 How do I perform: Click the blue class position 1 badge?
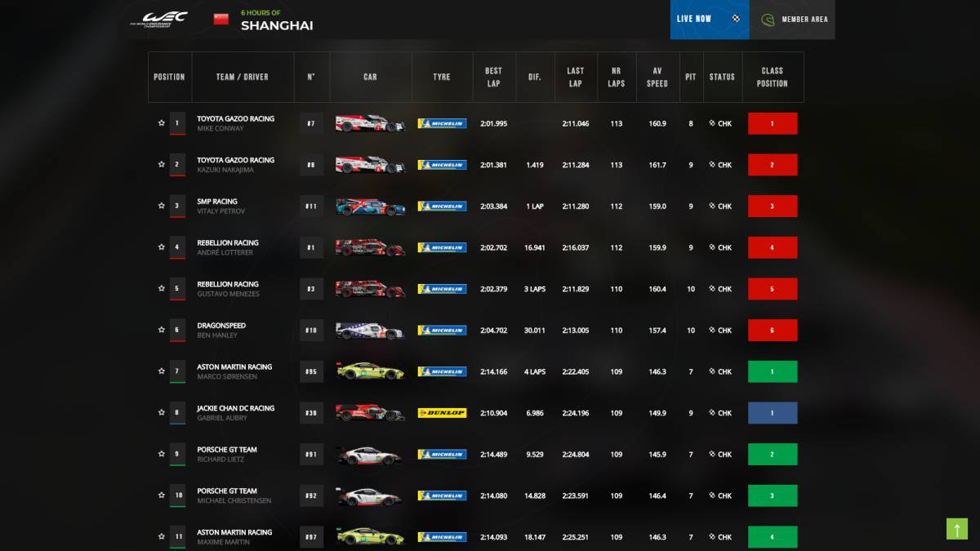click(773, 413)
